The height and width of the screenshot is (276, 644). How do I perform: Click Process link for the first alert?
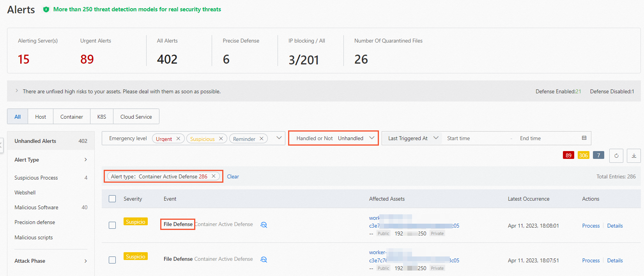click(591, 226)
